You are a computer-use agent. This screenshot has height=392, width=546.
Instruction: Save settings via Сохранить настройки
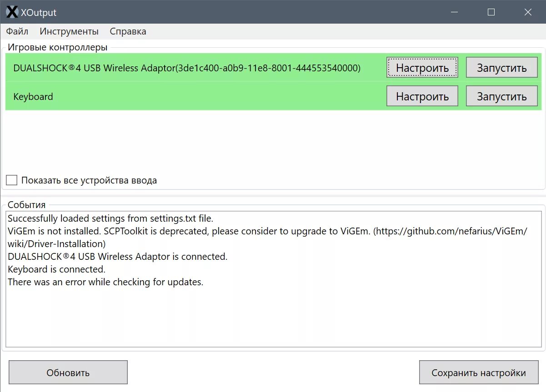coord(478,372)
